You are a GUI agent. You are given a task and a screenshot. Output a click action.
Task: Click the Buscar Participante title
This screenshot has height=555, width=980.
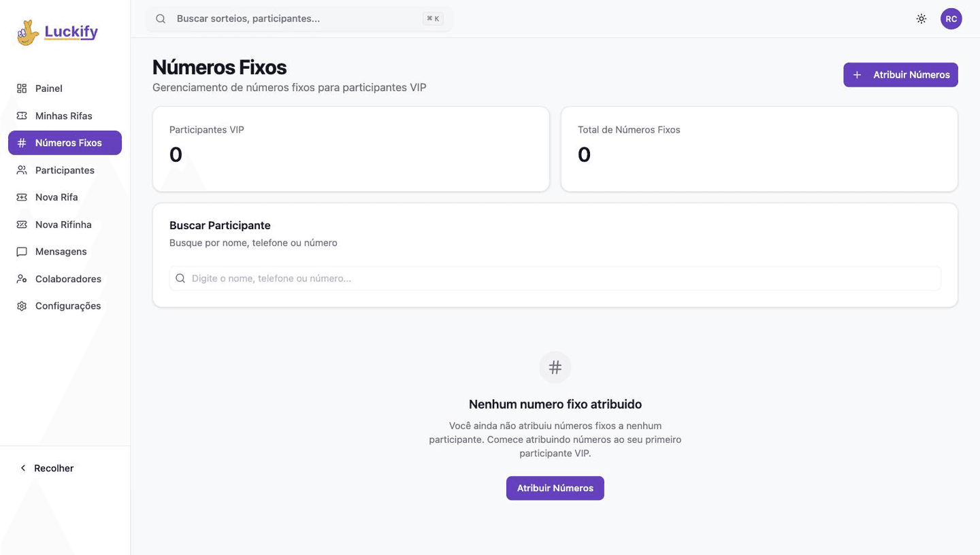click(x=220, y=225)
